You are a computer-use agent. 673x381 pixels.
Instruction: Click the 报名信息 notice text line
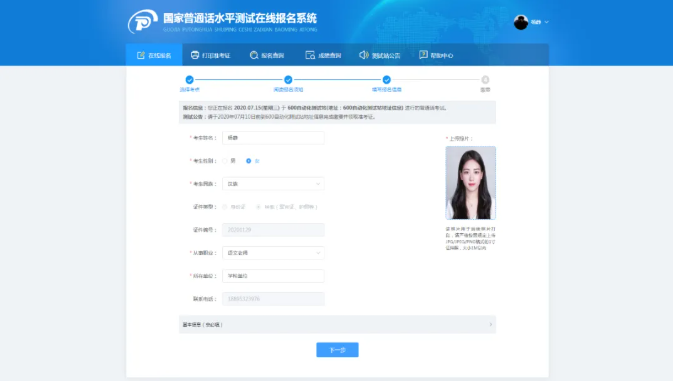(x=315, y=108)
